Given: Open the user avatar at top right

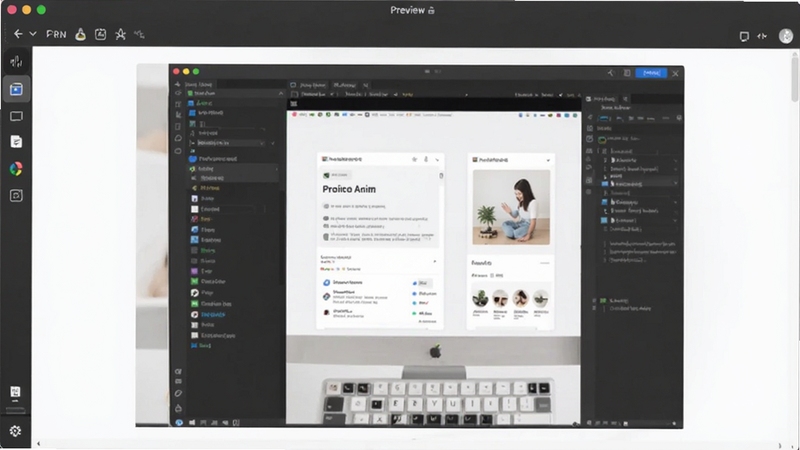Looking at the screenshot, I should [x=786, y=36].
